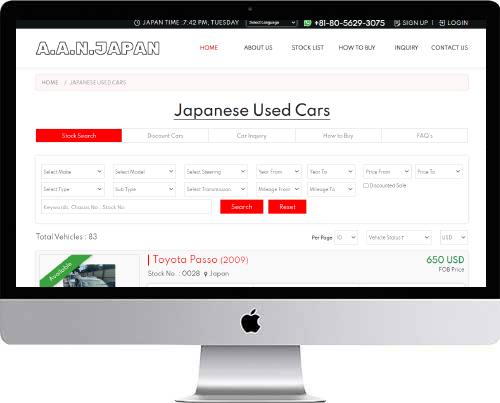Click into the Keywords, Chassis No. search field

[126, 207]
